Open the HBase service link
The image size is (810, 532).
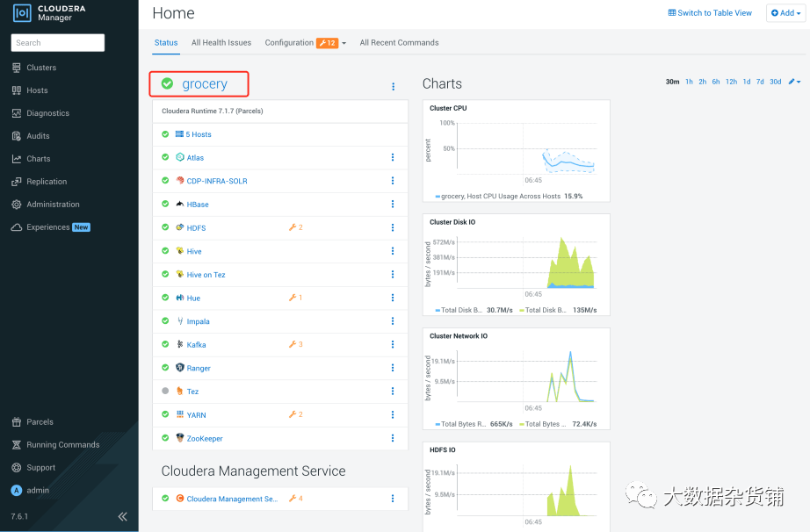pyautogui.click(x=198, y=205)
